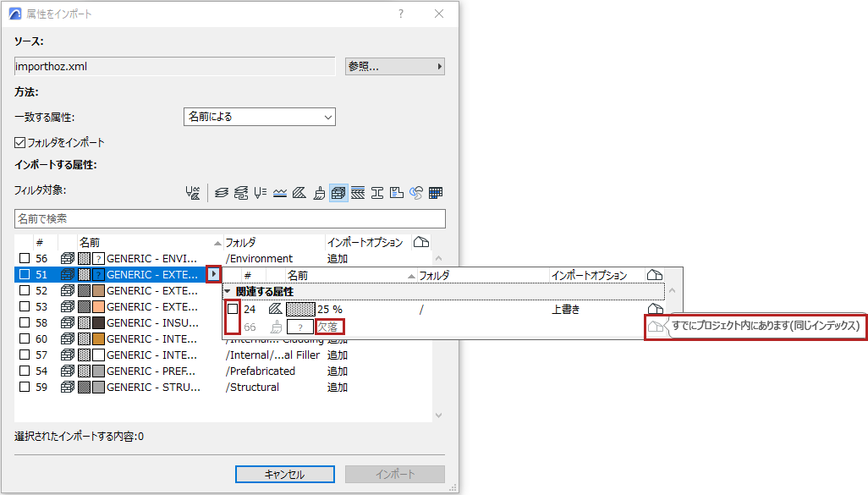
Task: Open the 一致する属性 dropdown
Action: pos(328,116)
